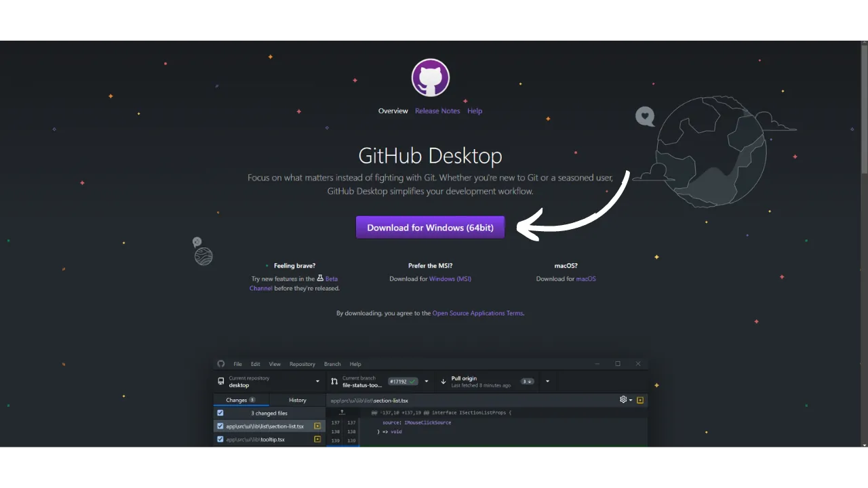Click the Pull origin down-arrow icon
The width and height of the screenshot is (868, 488).
443,382
